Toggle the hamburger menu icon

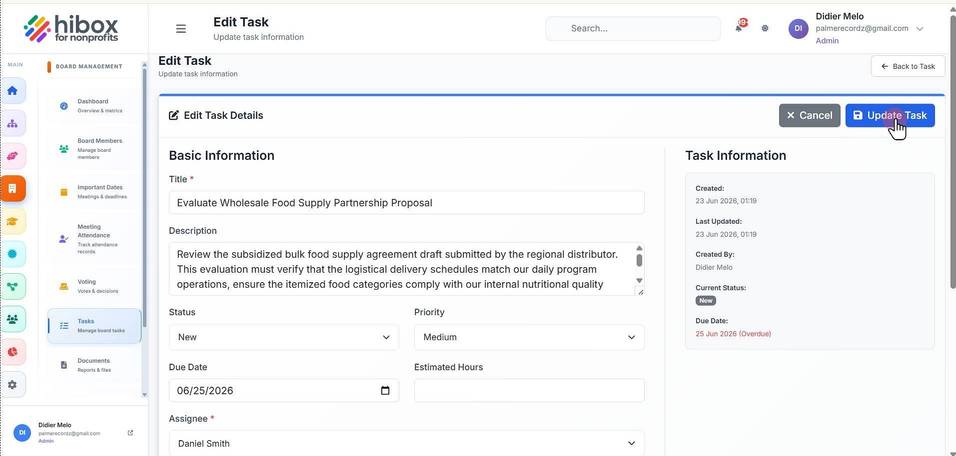[x=180, y=29]
